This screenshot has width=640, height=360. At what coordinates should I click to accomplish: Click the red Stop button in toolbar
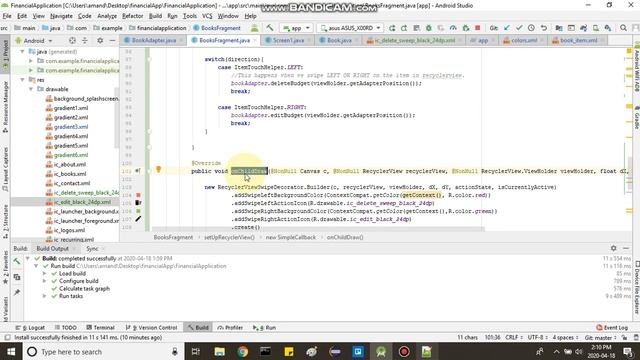click(478, 28)
